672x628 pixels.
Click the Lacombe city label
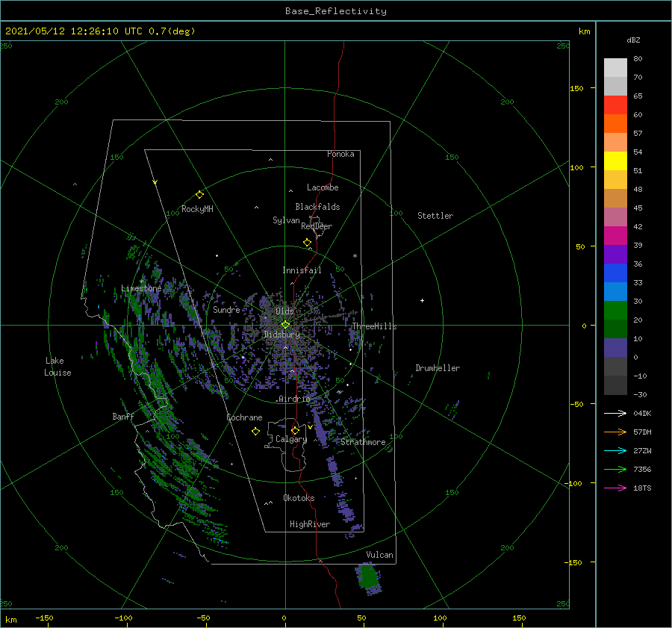323,187
